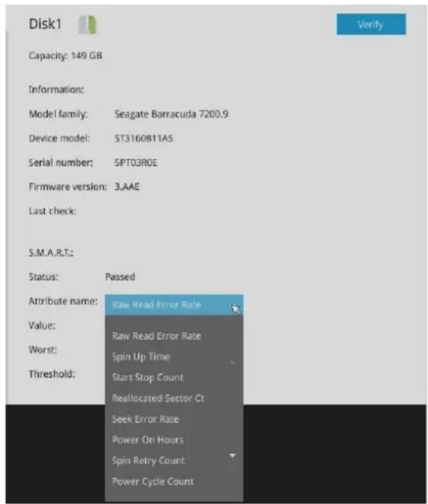Click the S.M.A.R.T. status Passed text

pyautogui.click(x=121, y=277)
